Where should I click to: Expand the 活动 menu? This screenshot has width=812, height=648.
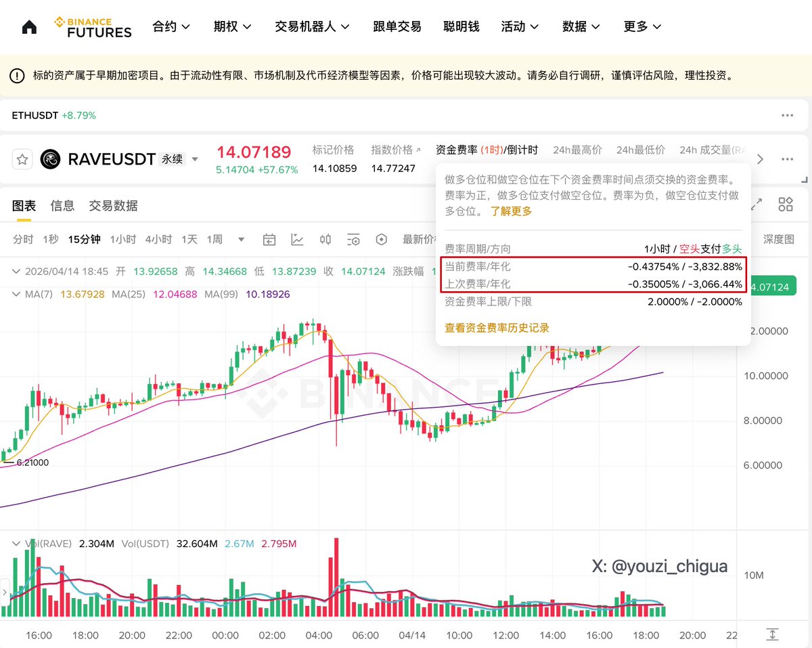tap(520, 26)
